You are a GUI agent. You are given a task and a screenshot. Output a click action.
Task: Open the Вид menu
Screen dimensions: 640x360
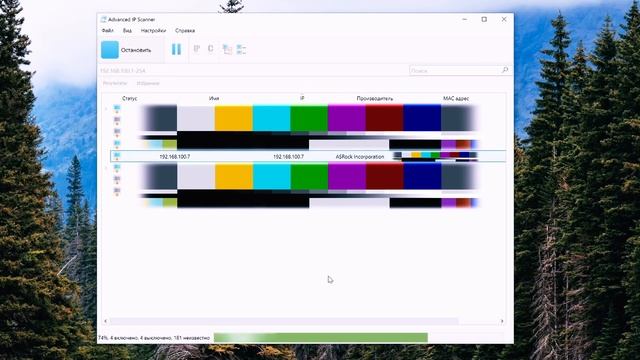[127, 31]
